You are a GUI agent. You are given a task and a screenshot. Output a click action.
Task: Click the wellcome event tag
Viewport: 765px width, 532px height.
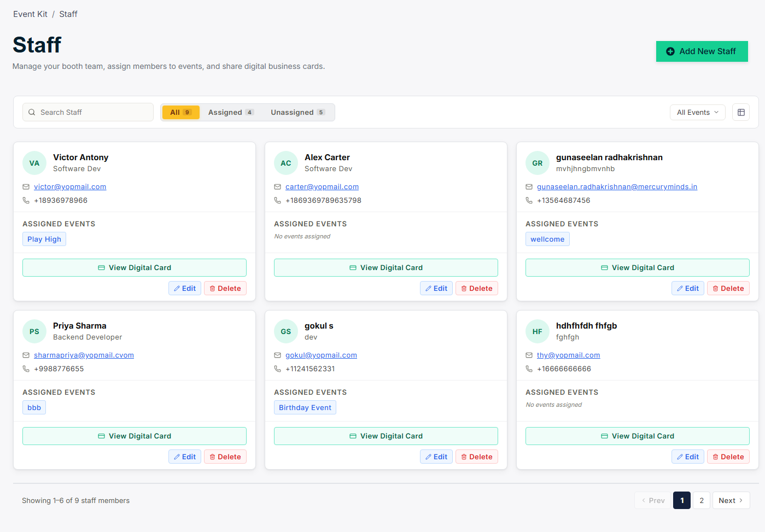(547, 239)
